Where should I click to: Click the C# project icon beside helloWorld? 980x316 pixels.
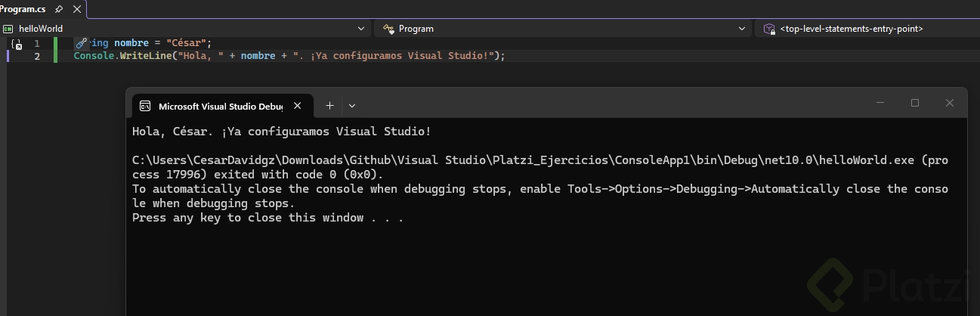click(8, 29)
